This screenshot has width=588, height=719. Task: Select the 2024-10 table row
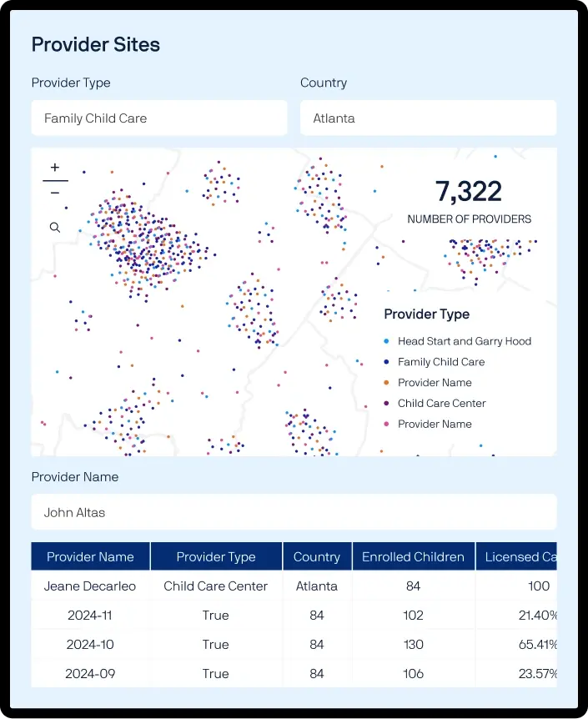click(x=294, y=644)
